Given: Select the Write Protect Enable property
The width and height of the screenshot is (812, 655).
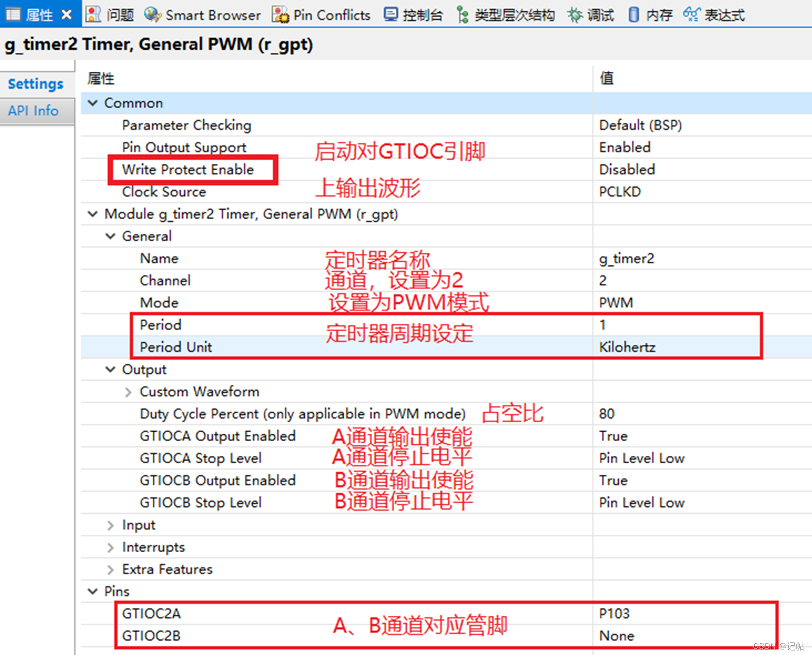Looking at the screenshot, I should 188,169.
